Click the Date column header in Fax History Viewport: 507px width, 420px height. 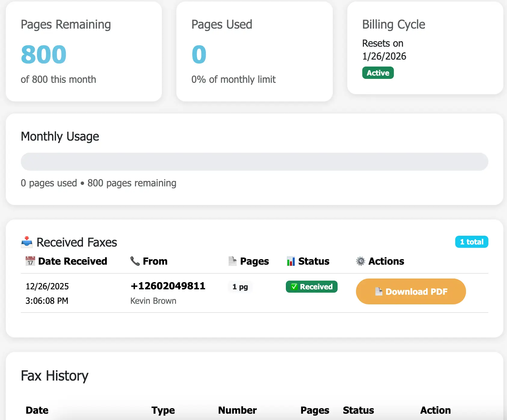[x=37, y=410]
